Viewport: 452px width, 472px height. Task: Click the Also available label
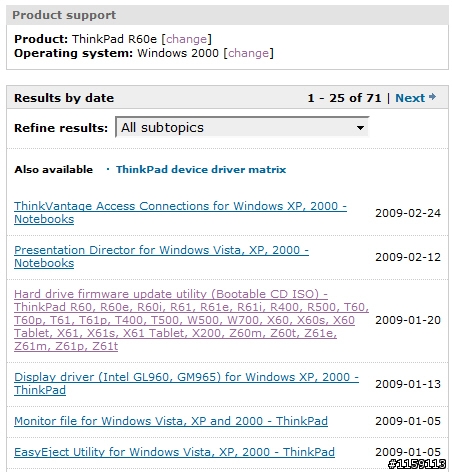[53, 169]
